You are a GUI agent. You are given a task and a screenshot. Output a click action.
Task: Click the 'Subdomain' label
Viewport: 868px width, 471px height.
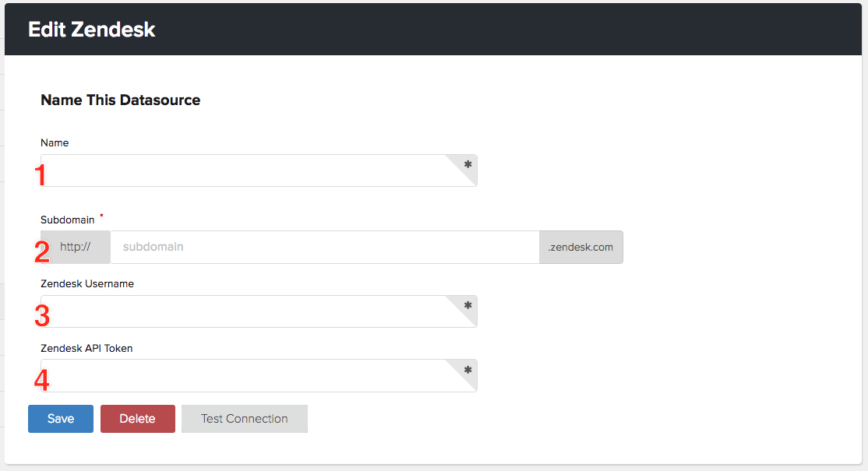tap(68, 220)
